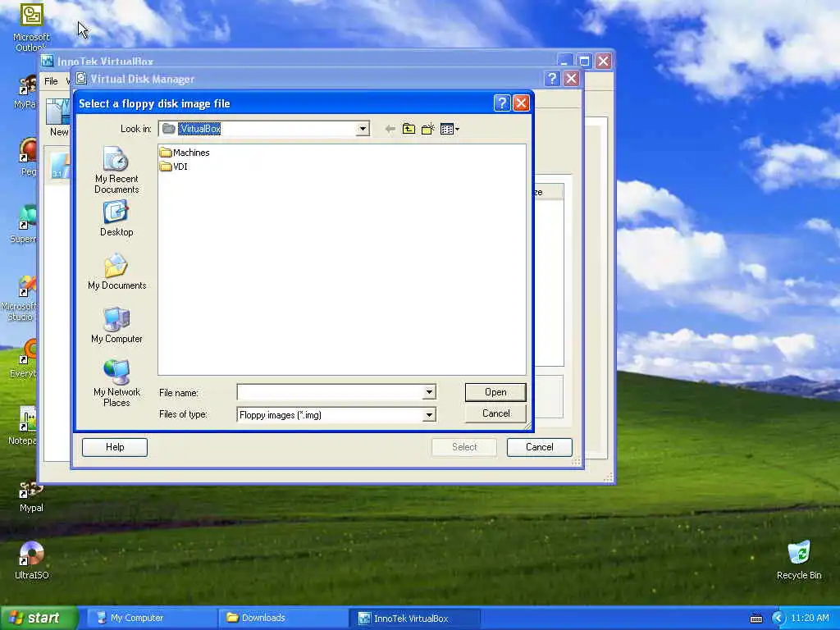
Task: Open My Network Places shortcut
Action: tap(116, 382)
